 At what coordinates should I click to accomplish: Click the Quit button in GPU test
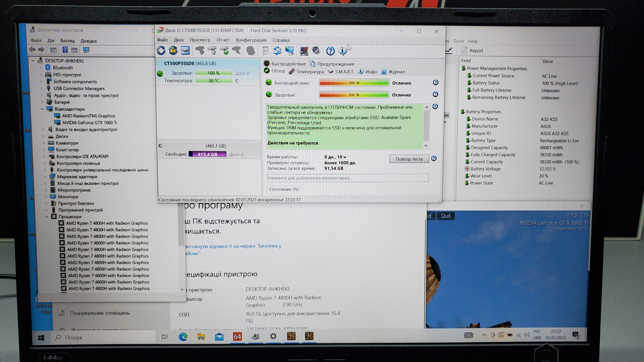(x=446, y=216)
